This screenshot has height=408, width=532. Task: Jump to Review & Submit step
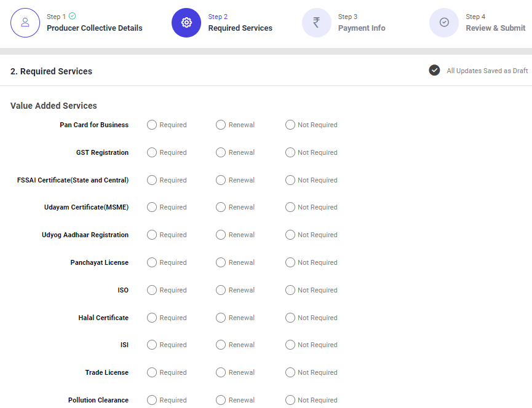(495, 28)
